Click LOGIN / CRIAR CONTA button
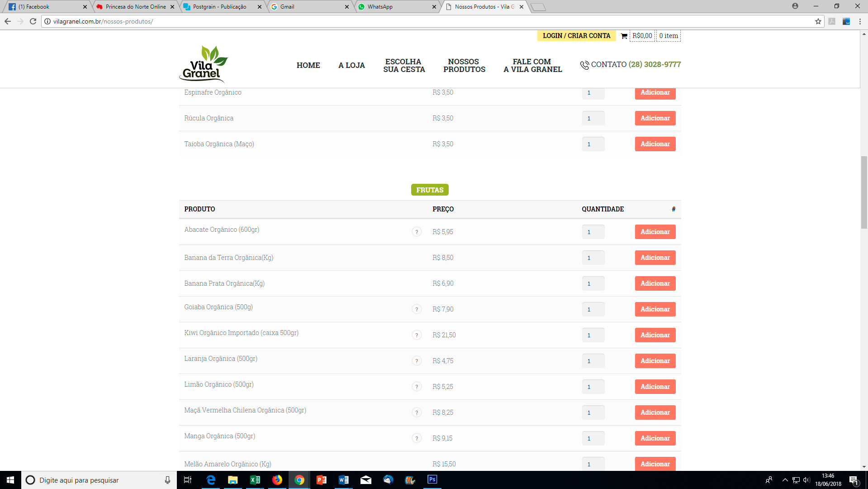This screenshot has width=868, height=489. coord(576,36)
